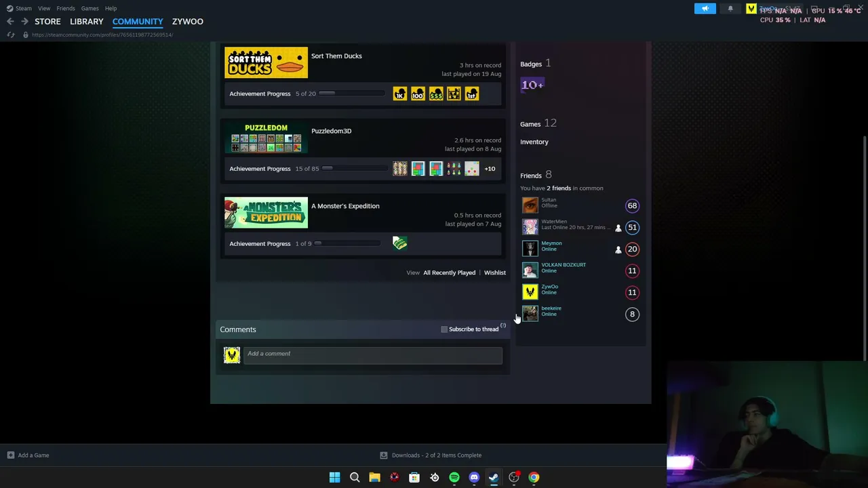Open the View menu
Image resolution: width=868 pixels, height=488 pixels.
[x=44, y=8]
